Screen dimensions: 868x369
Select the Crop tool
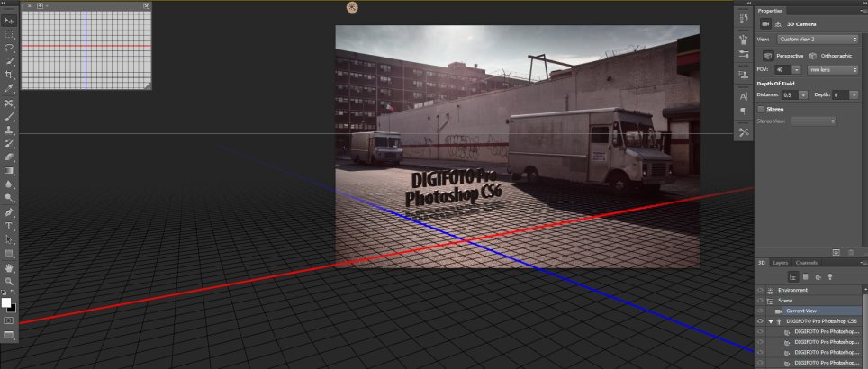coord(9,75)
